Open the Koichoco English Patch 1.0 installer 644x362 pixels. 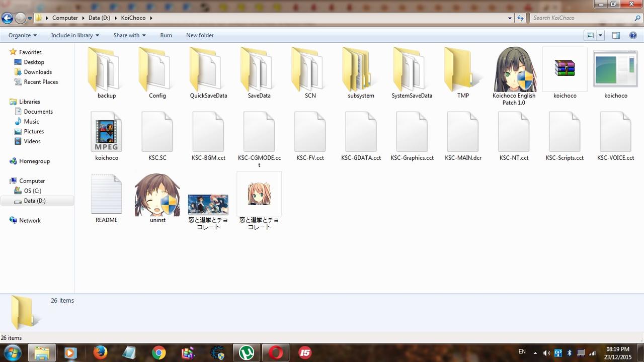514,69
